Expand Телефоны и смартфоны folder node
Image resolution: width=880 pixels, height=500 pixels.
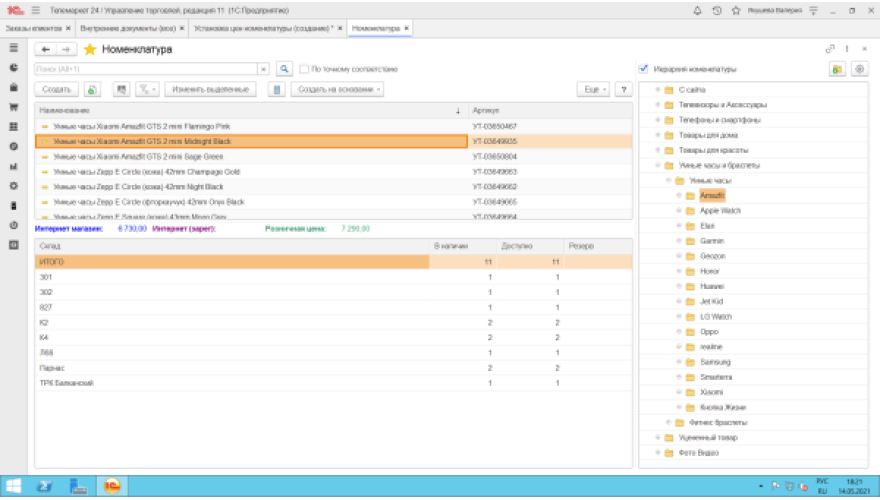coord(658,120)
